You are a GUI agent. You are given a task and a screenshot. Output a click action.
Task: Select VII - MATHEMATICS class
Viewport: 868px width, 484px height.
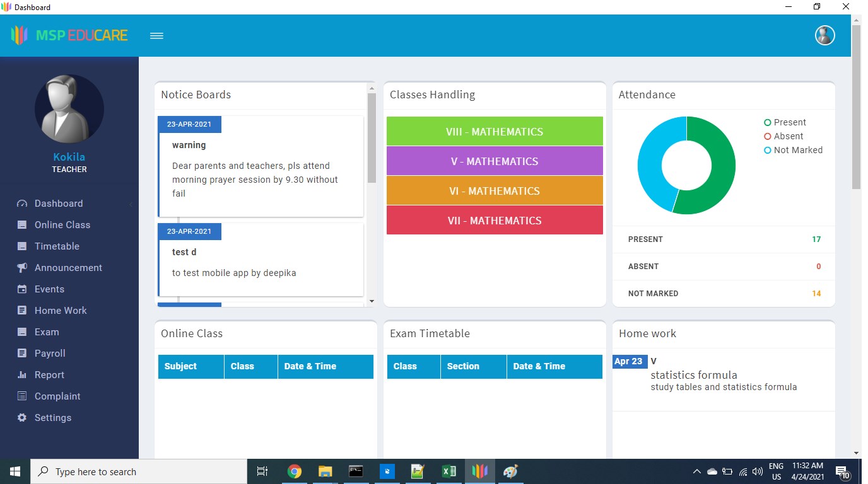coord(495,221)
